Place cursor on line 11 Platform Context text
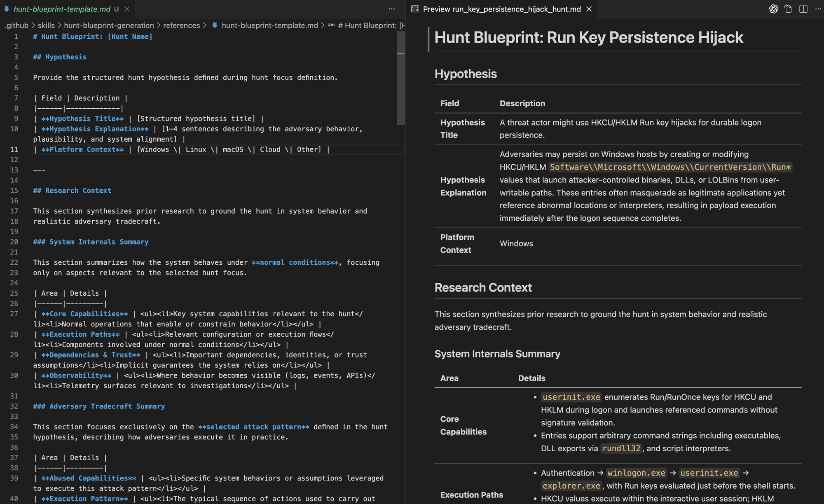 [82, 149]
